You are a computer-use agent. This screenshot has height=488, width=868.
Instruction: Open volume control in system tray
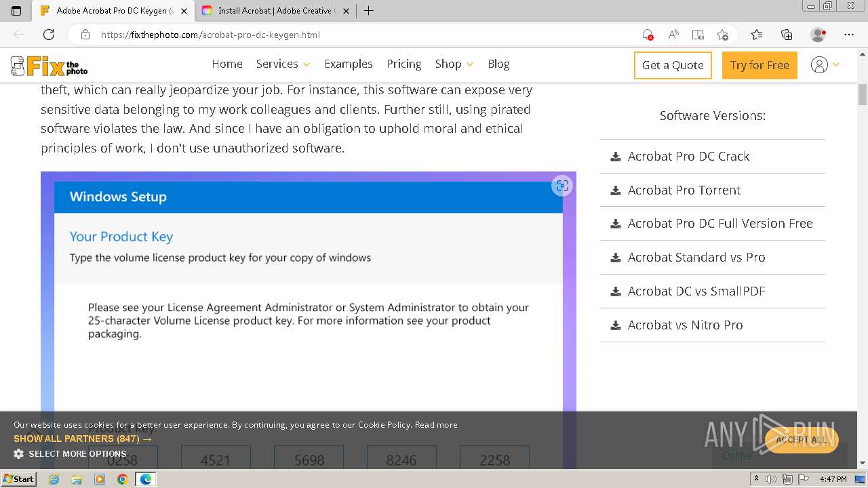pyautogui.click(x=771, y=479)
